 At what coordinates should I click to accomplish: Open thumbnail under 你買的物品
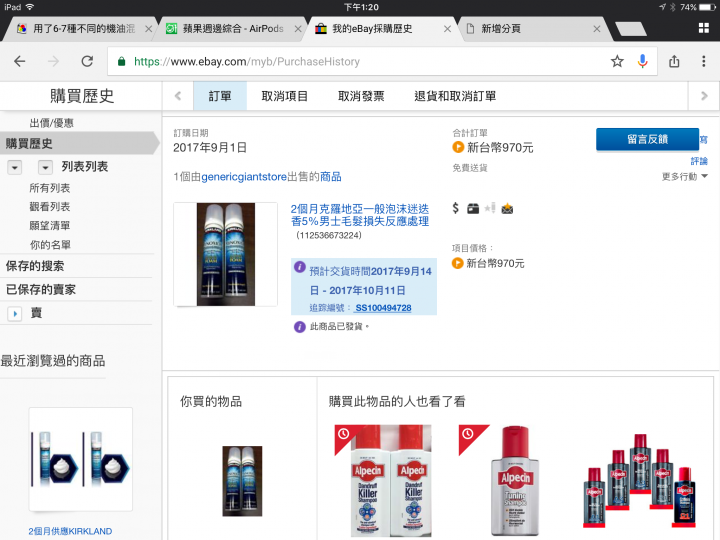pos(242,481)
